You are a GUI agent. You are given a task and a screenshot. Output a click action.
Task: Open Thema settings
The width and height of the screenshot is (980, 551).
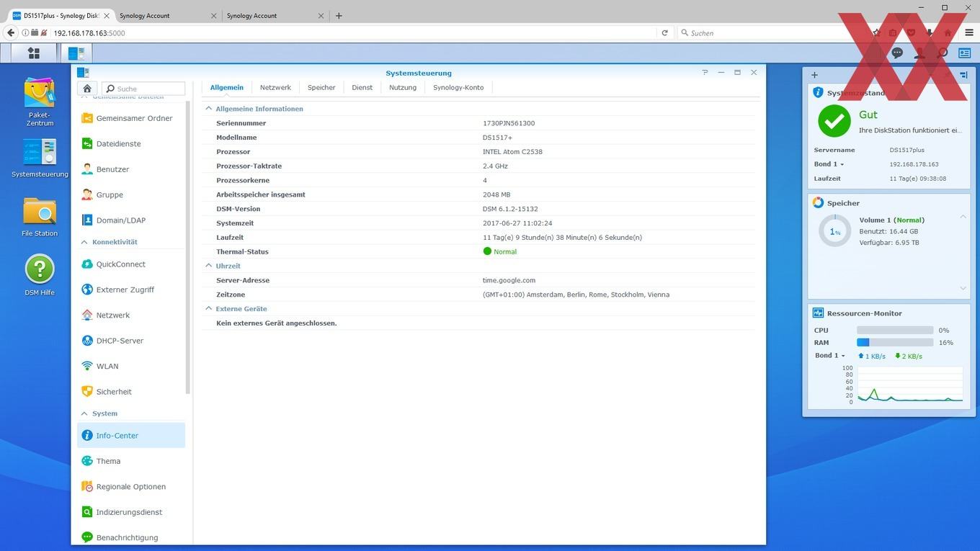[x=131, y=461]
